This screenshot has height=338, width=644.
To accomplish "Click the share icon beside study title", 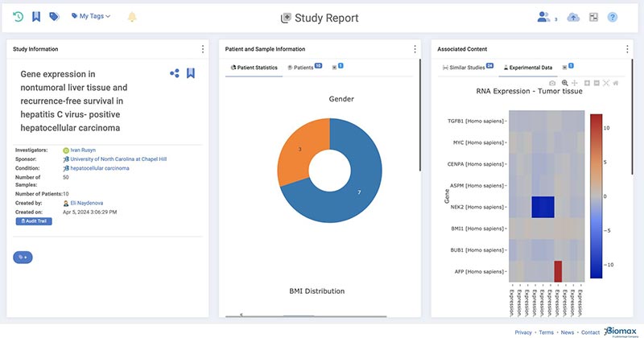I will tap(175, 73).
